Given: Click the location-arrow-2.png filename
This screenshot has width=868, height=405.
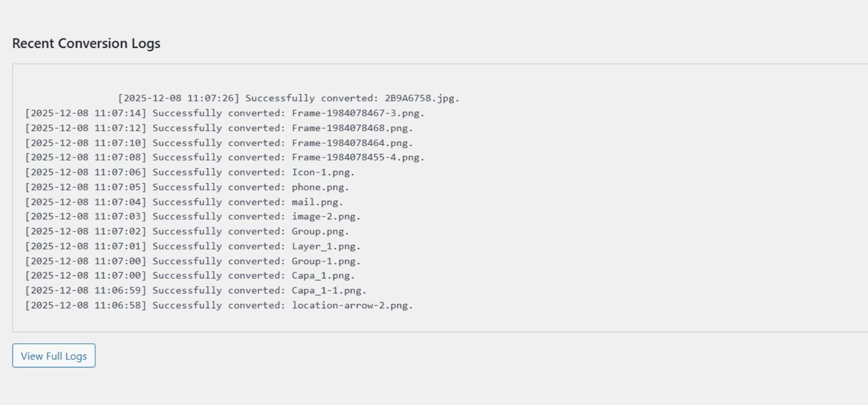Looking at the screenshot, I should [x=352, y=306].
